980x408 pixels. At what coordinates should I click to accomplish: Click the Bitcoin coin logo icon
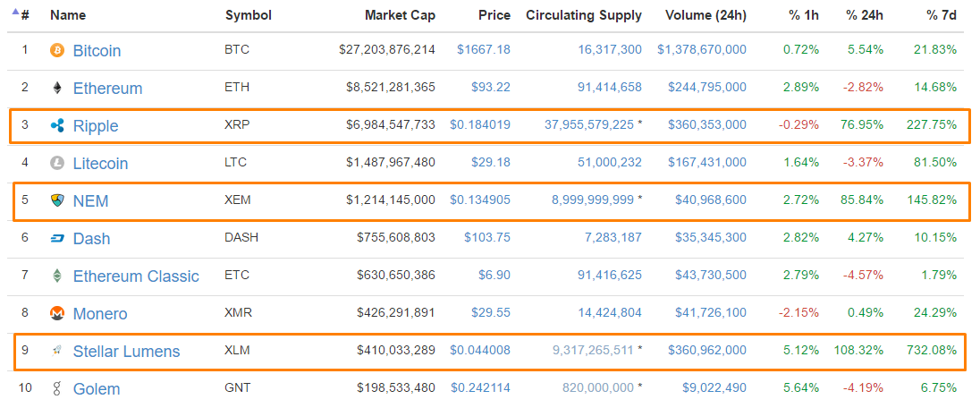click(57, 50)
